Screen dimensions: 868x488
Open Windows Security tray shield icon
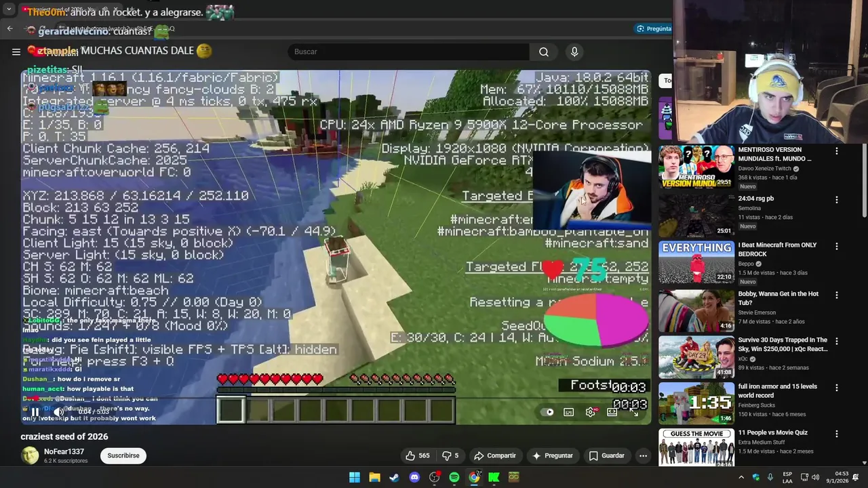pos(756,477)
